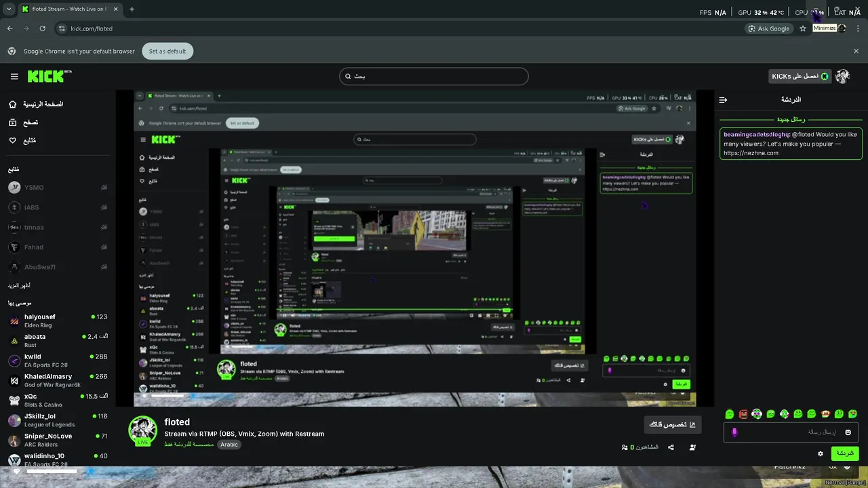Click the viewers count icon

click(625, 447)
